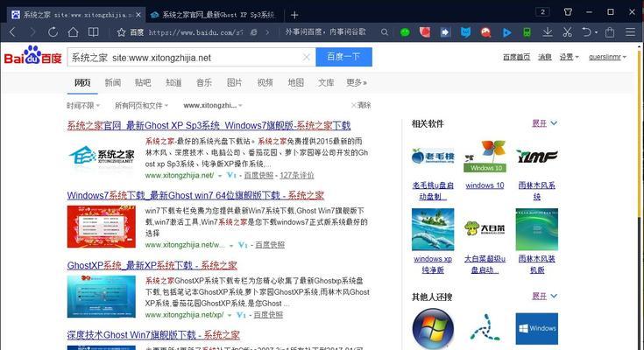Clear the Baidu search box text
644x350 pixels.
coord(307,57)
